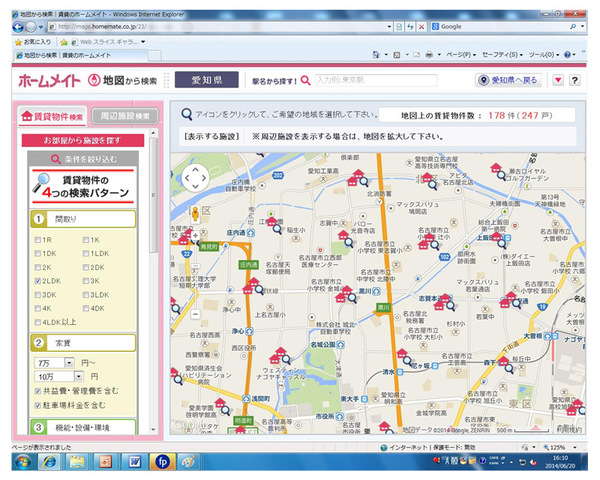Click the browser Forward arrow button
600x480 pixels.
tap(31, 27)
